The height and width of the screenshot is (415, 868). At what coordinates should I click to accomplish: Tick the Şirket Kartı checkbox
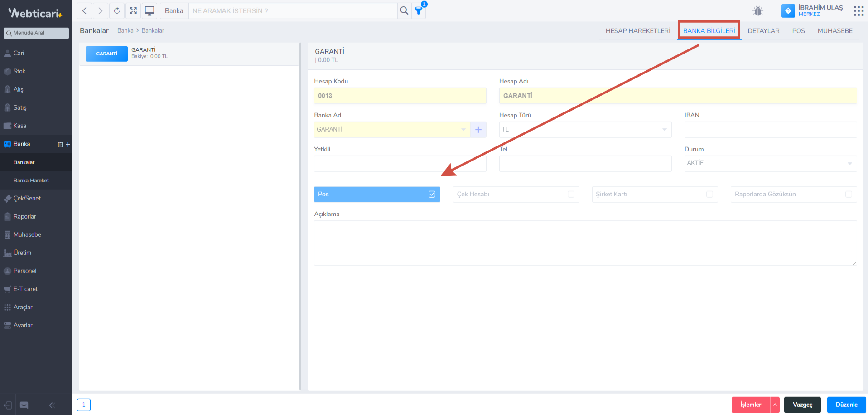pos(709,194)
